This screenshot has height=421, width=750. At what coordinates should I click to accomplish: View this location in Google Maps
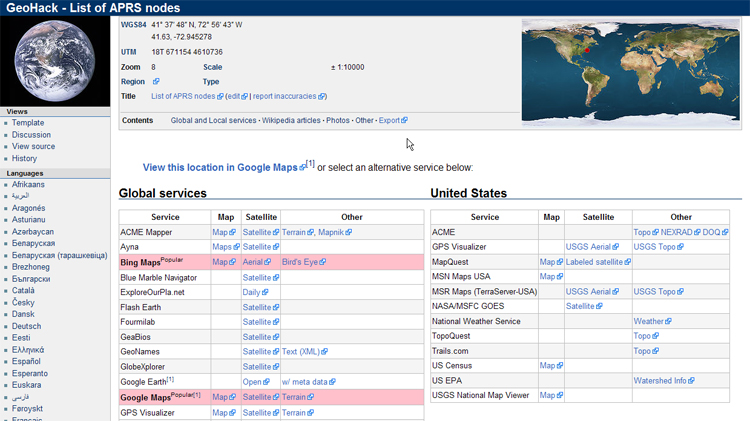point(221,168)
